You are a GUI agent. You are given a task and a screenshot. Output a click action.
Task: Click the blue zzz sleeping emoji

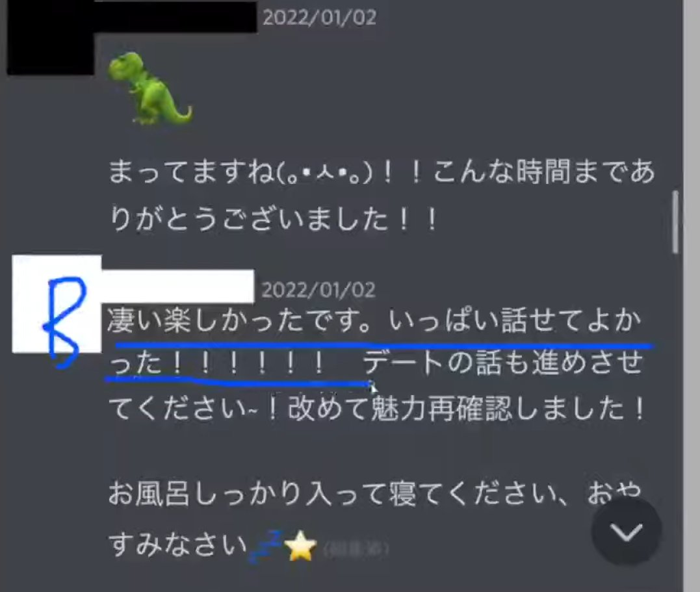coord(266,547)
